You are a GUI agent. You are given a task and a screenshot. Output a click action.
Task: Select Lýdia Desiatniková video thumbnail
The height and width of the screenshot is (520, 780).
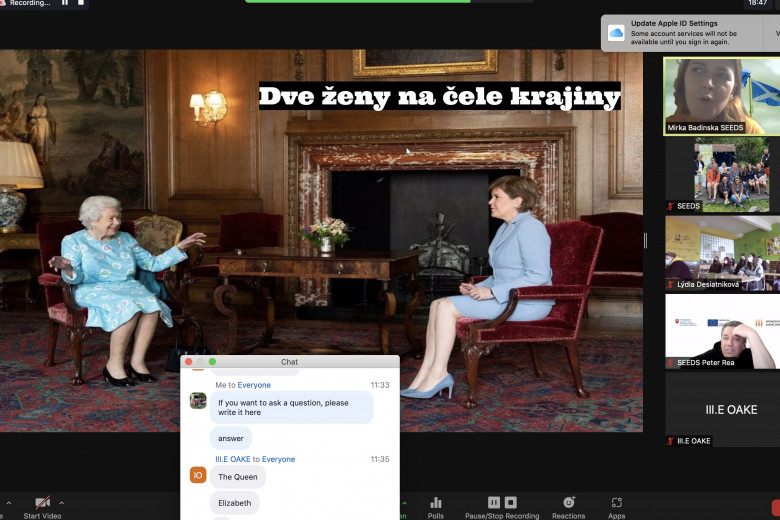point(723,253)
